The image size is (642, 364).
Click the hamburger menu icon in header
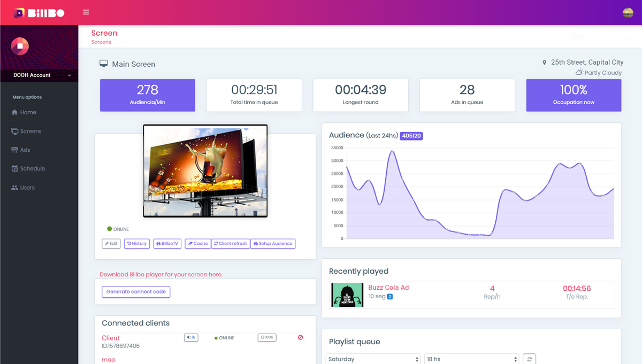pyautogui.click(x=86, y=12)
